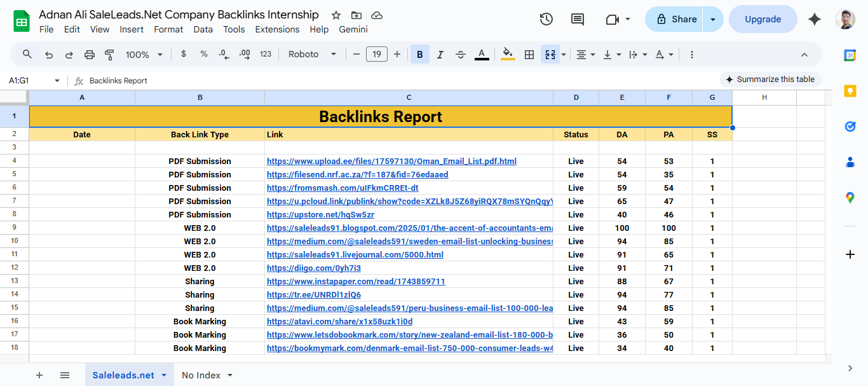
Task: Select the Paint format tool
Action: tap(109, 55)
